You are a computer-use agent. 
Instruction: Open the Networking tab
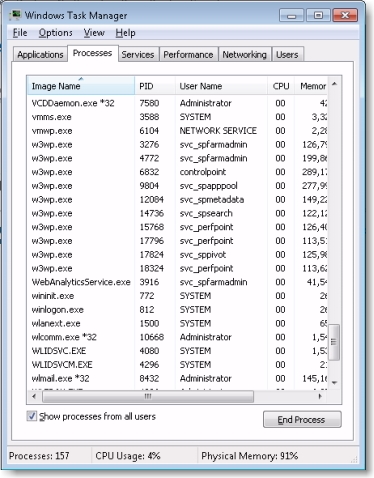(244, 55)
